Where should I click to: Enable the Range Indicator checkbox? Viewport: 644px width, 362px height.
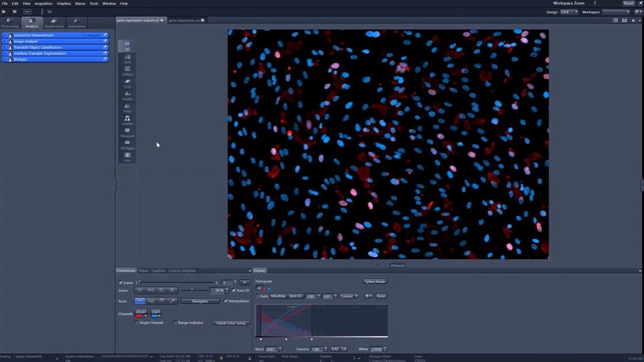pos(175,323)
